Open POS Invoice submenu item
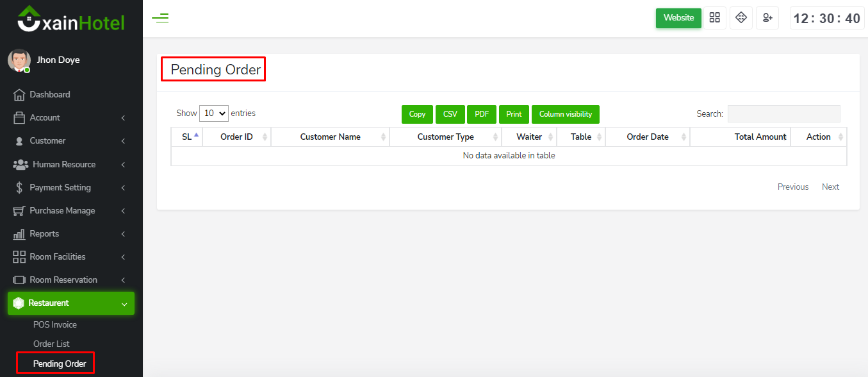Image resolution: width=868 pixels, height=377 pixels. (x=55, y=325)
